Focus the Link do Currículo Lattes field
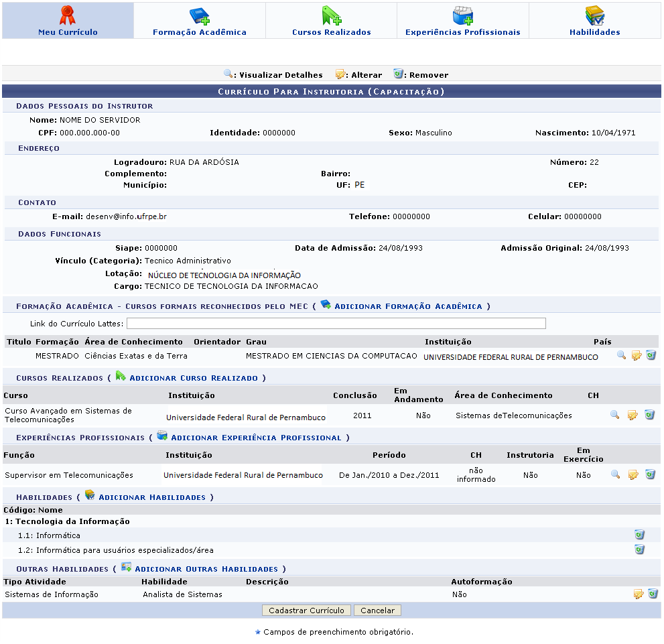The width and height of the screenshot is (664, 644). click(x=336, y=324)
